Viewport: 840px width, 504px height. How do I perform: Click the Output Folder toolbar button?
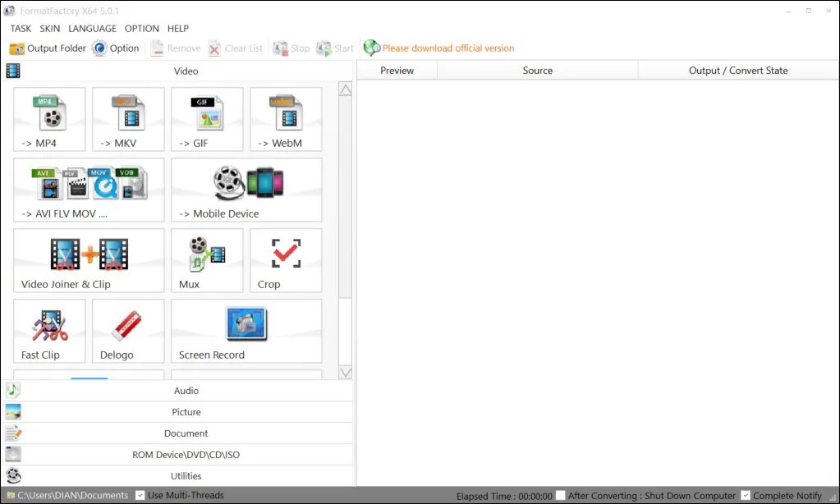point(47,48)
